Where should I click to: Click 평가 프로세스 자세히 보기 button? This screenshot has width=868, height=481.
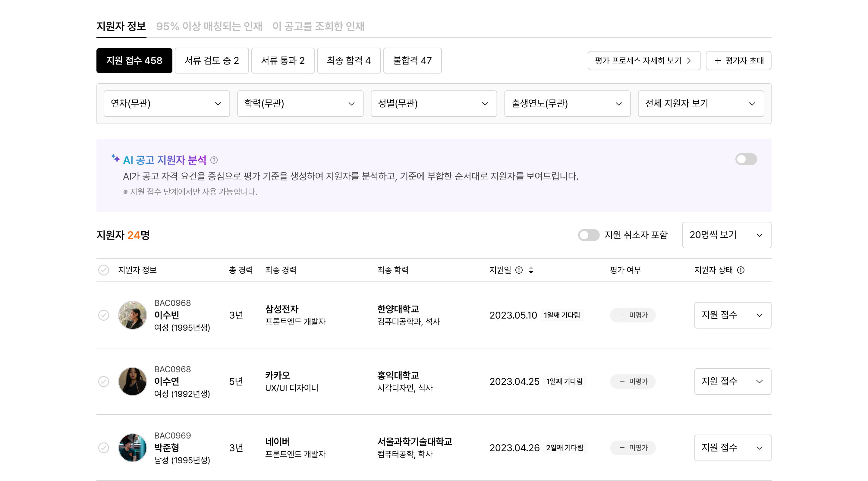point(643,61)
